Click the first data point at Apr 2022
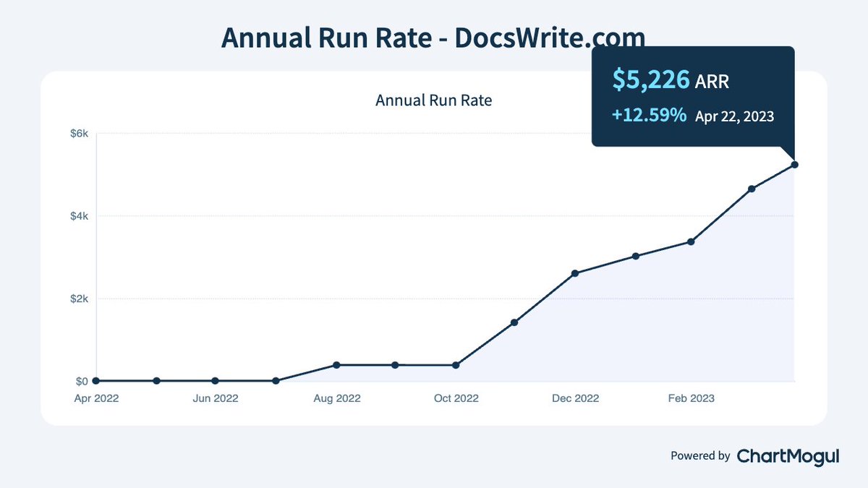This screenshot has height=488, width=868. [95, 380]
